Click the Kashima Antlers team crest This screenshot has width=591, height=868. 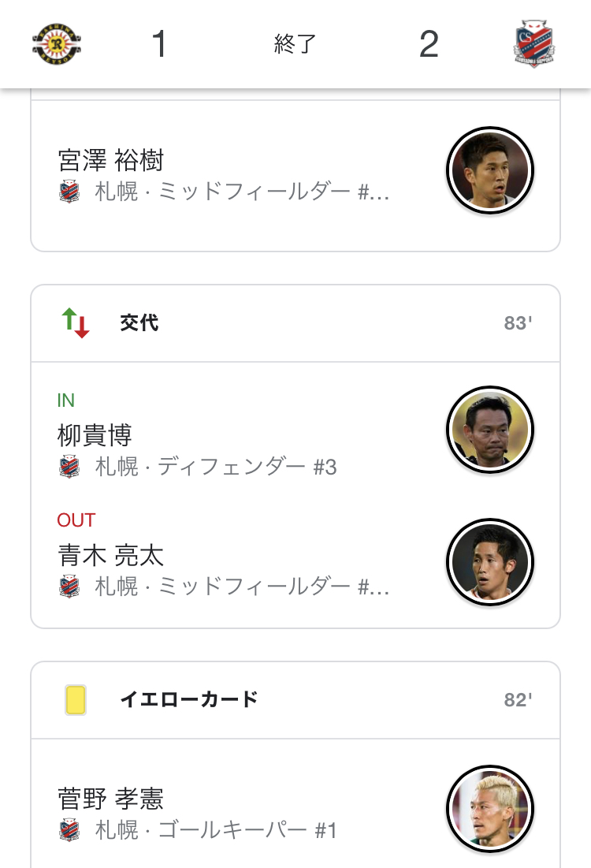58,43
